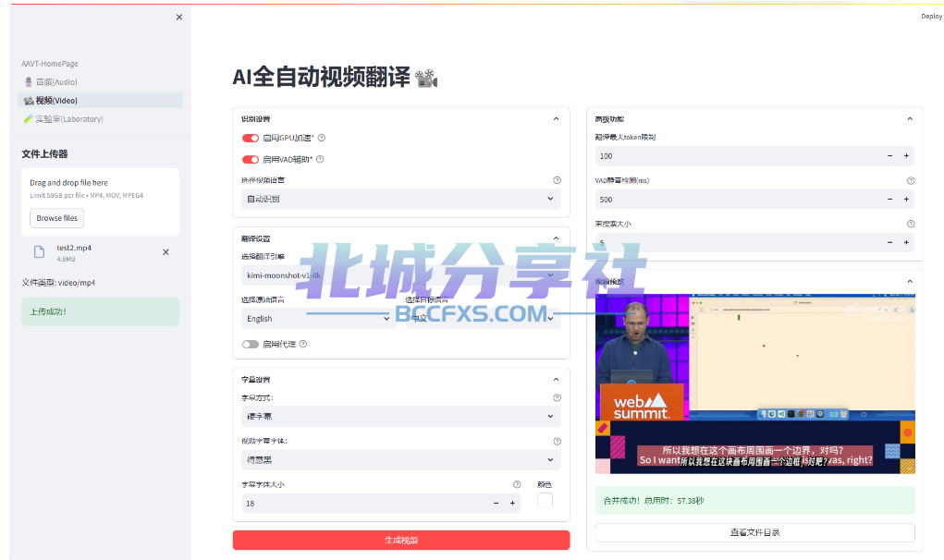This screenshot has height=560, width=944.
Task: Toggle the 启用VAD辅助 switch
Action: 251,159
